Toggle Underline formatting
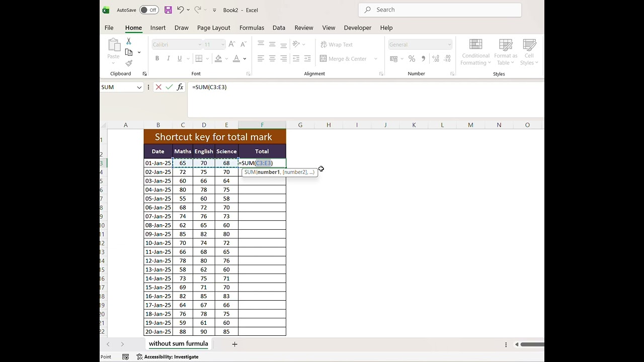 pyautogui.click(x=180, y=58)
